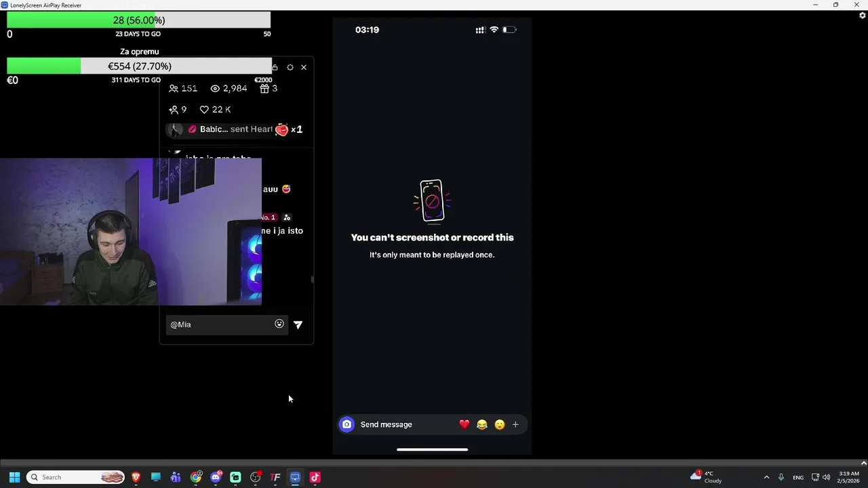
Task: Send the chat message with arrow button
Action: coord(298,325)
